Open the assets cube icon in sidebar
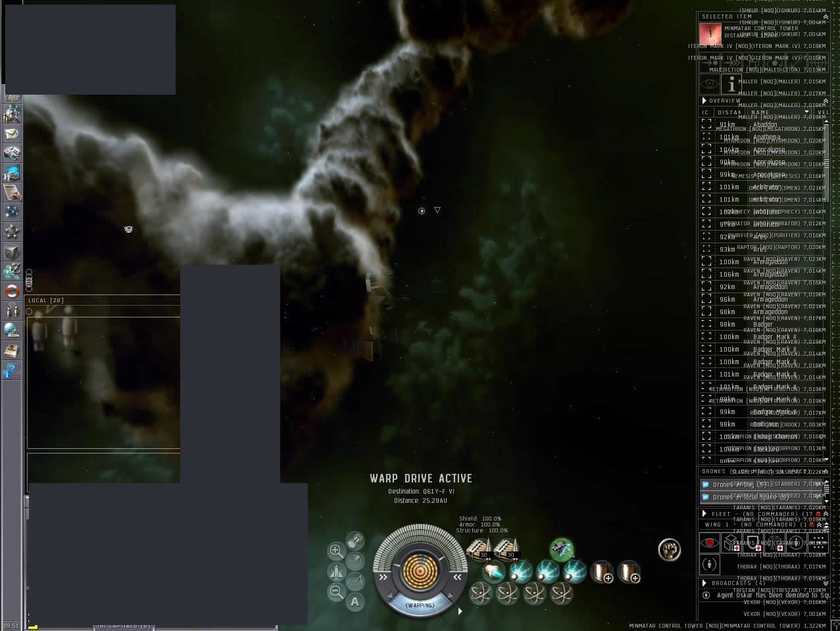The width and height of the screenshot is (840, 631). pyautogui.click(x=12, y=251)
